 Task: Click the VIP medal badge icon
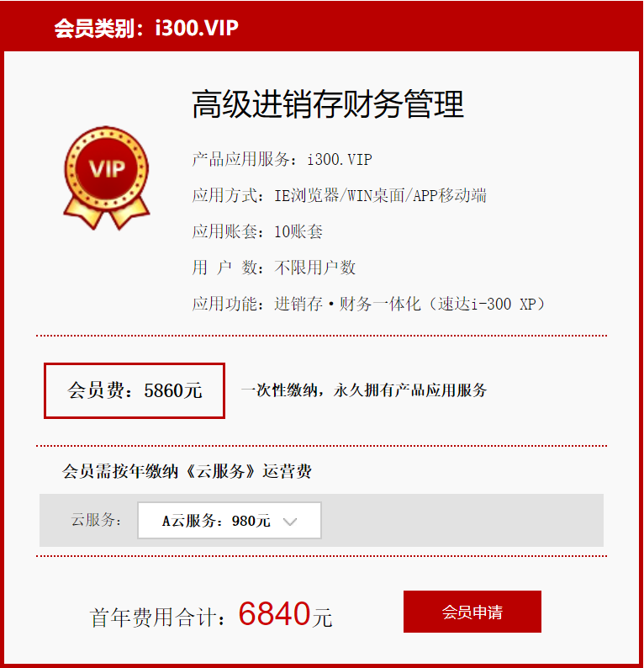[107, 178]
